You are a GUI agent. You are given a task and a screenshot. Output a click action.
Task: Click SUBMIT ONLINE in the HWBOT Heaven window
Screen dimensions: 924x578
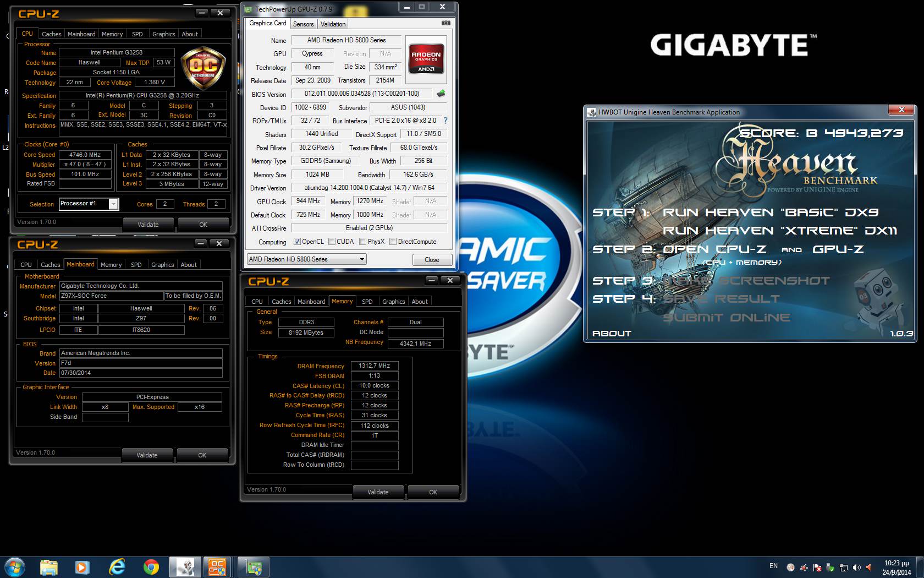point(727,318)
